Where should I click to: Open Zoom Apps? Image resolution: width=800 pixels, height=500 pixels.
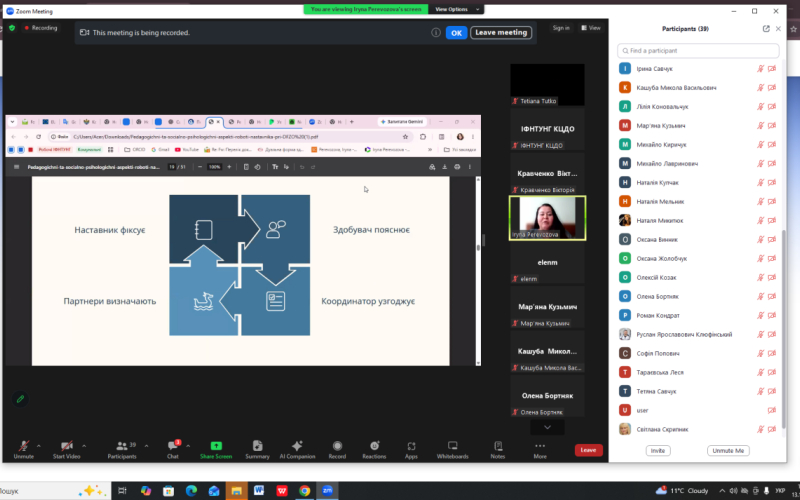point(411,449)
